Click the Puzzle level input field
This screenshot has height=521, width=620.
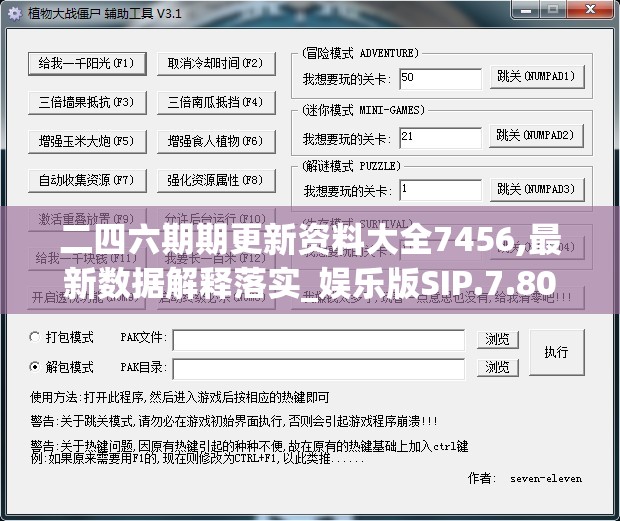click(x=440, y=190)
